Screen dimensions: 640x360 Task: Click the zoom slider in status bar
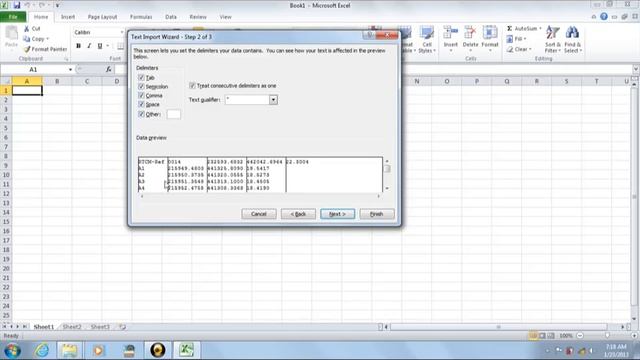click(607, 336)
